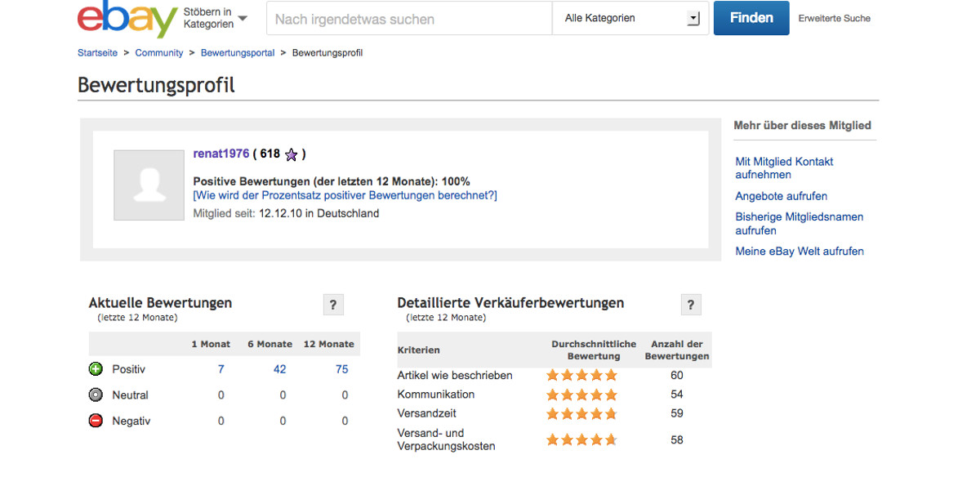Click the green Positiv plus icon
Image resolution: width=980 pixels, height=486 pixels.
coord(96,369)
